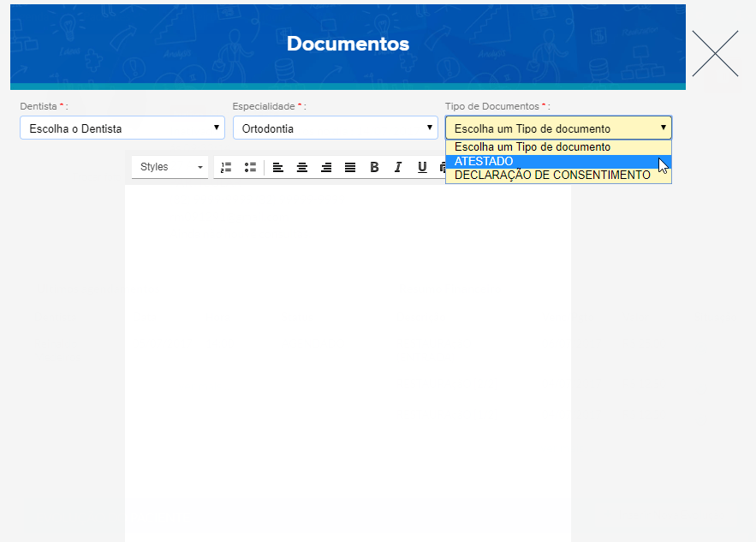Collapse the Tipo de Documentos dropdown
The width and height of the screenshot is (756, 542).
[x=558, y=128]
